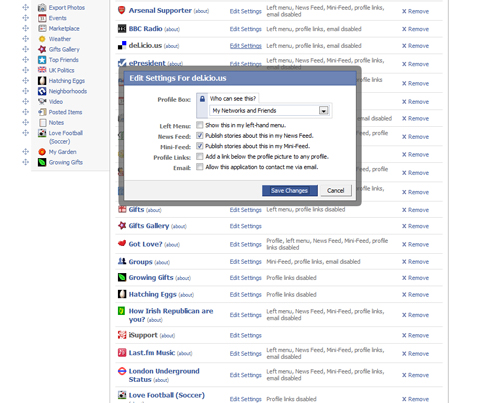Click 'Mini-Feed, profile links, email disabled' text
Image resolution: width=500 pixels, height=403 pixels.
tap(313, 262)
